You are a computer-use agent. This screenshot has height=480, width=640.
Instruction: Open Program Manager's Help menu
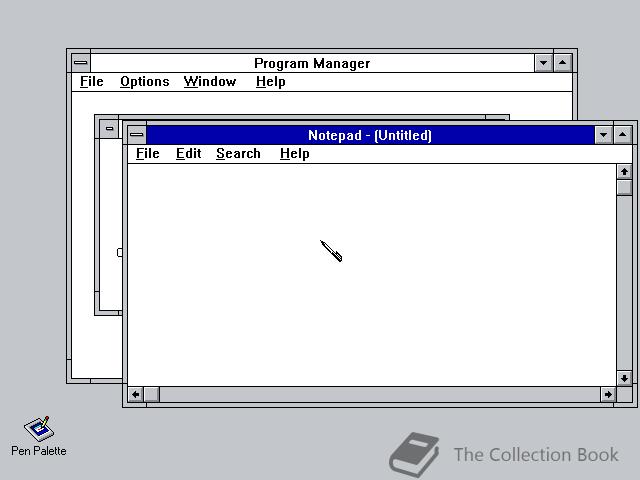coord(270,82)
